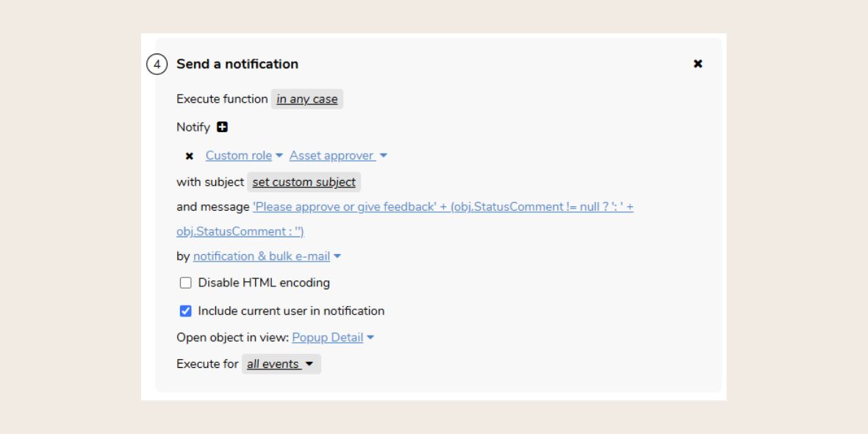This screenshot has width=868, height=434.
Task: Click the Execute for label
Action: 207,364
